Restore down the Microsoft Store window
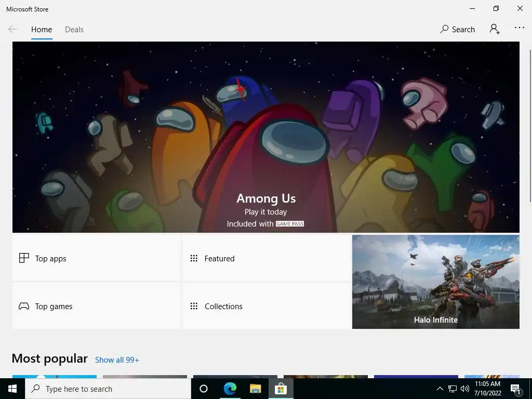The image size is (532, 399). point(496,8)
